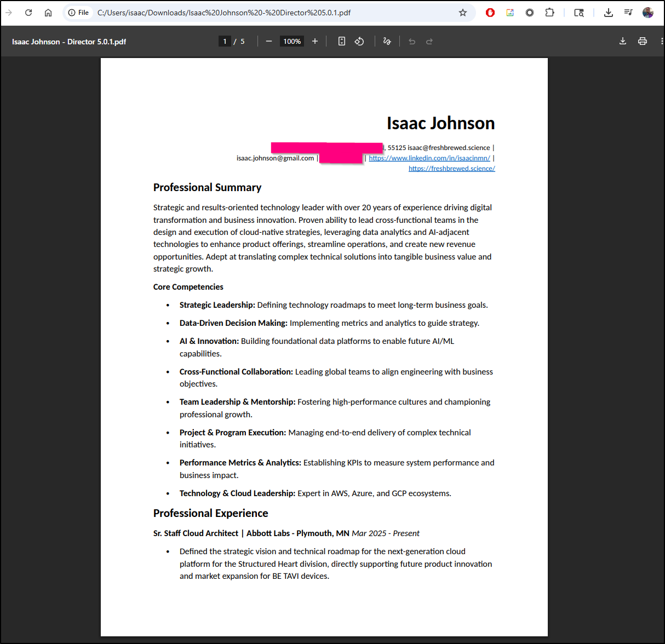Print the PDF document

coord(643,41)
